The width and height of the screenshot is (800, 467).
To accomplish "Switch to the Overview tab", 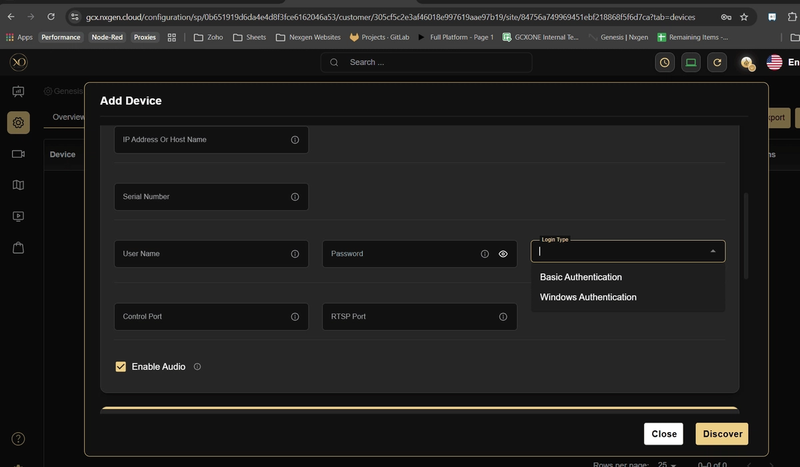I will (x=68, y=117).
